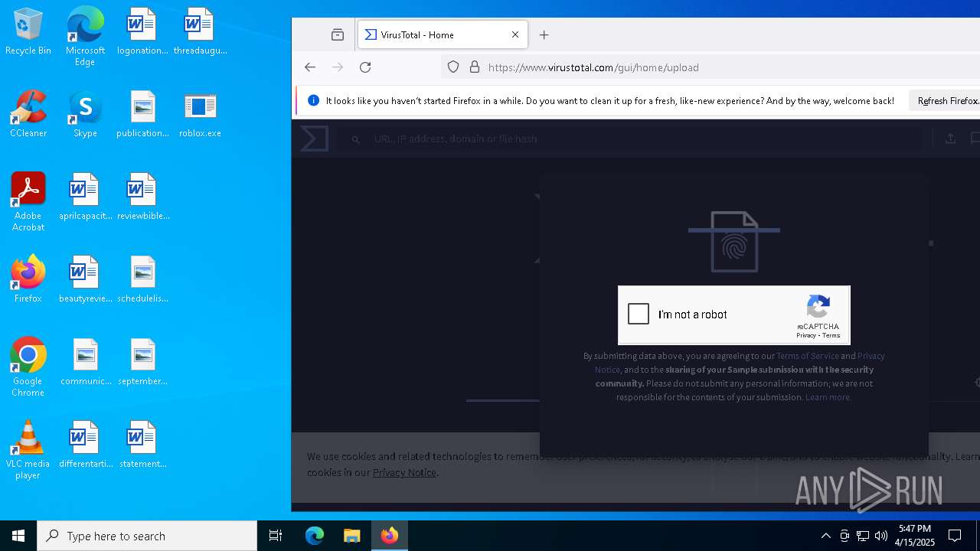Viewport: 980px width, 551px height.
Task: Open the beautyrevie Word document
Action: 85,279
